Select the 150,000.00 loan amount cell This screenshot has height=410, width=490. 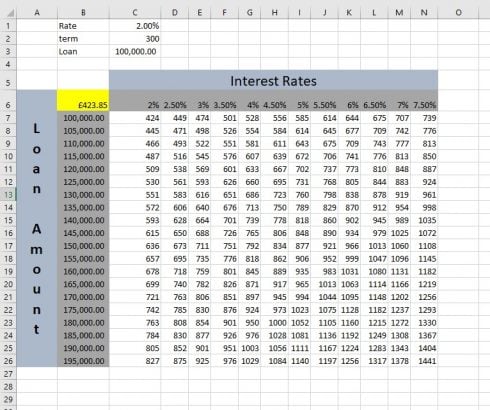pyautogui.click(x=83, y=246)
